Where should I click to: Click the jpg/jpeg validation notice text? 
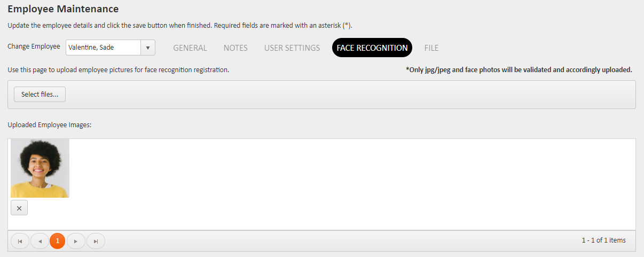pyautogui.click(x=519, y=69)
